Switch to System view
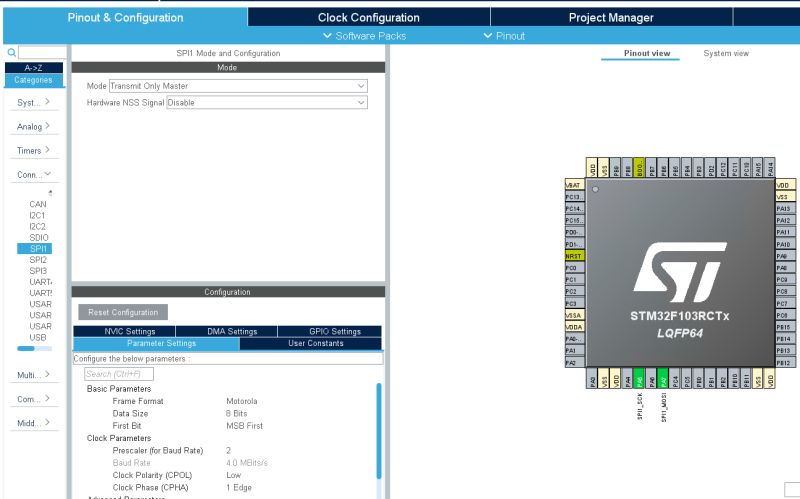Image resolution: width=800 pixels, height=499 pixels. [x=726, y=53]
